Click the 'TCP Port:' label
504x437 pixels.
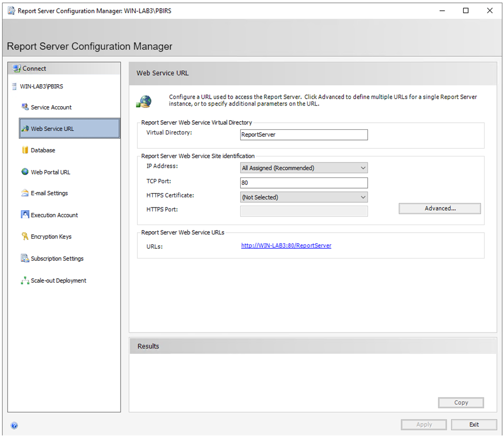pyautogui.click(x=159, y=181)
